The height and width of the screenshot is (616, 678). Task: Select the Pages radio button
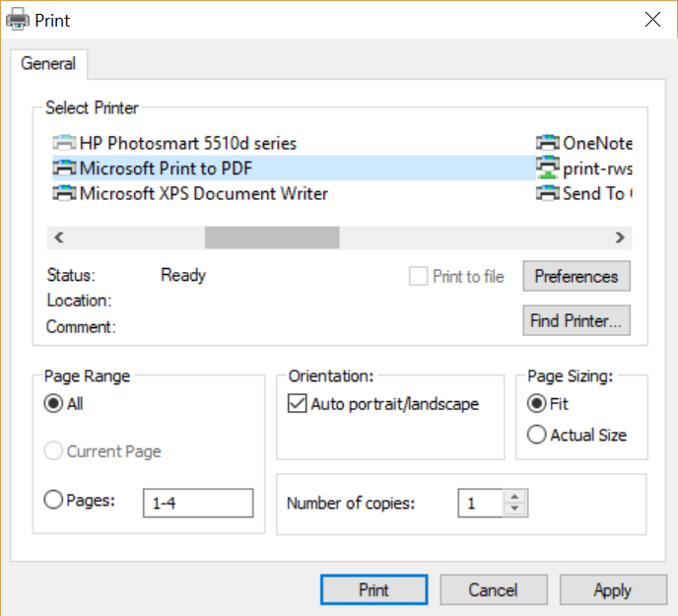coord(53,500)
